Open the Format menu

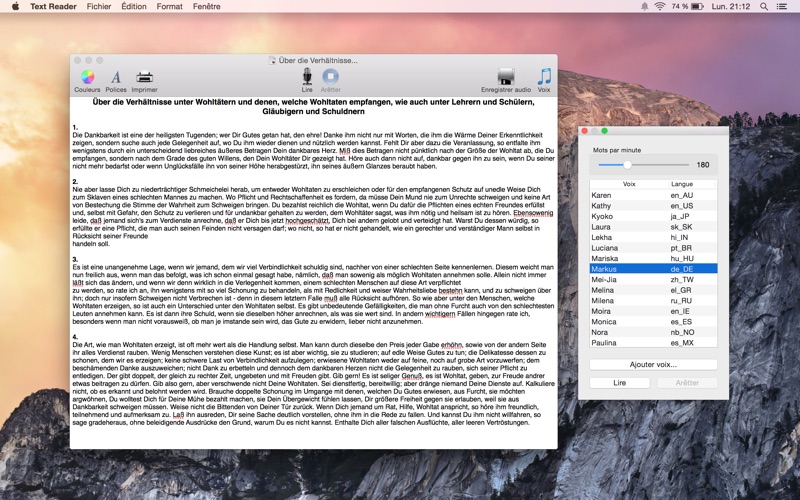pos(169,6)
